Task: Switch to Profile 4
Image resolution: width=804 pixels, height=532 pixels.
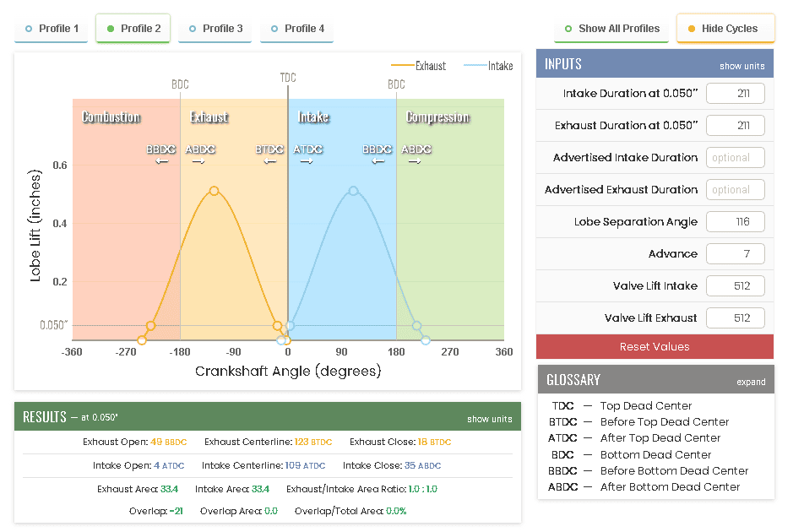Action: click(297, 29)
